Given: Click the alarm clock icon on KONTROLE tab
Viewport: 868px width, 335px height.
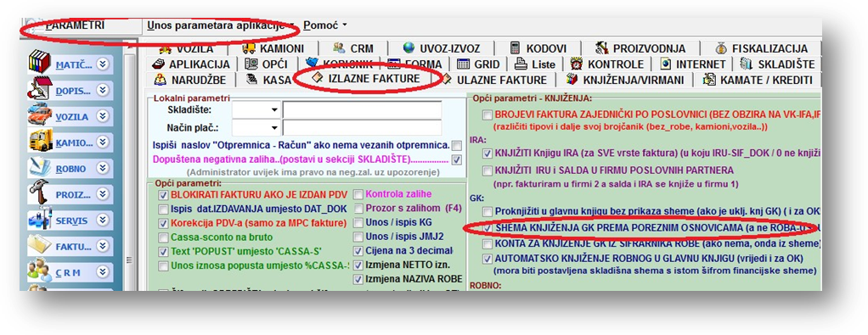Looking at the screenshot, I should click(x=577, y=64).
